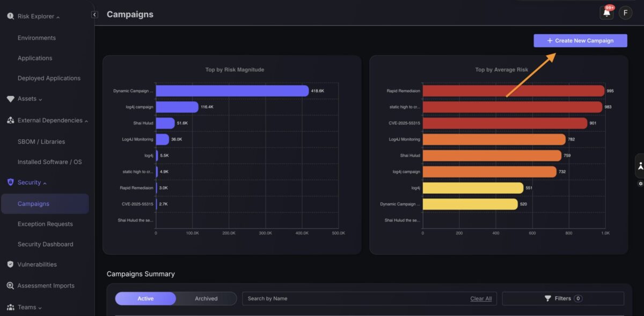
Task: Click the External Dependencies icon
Action: pos(10,121)
